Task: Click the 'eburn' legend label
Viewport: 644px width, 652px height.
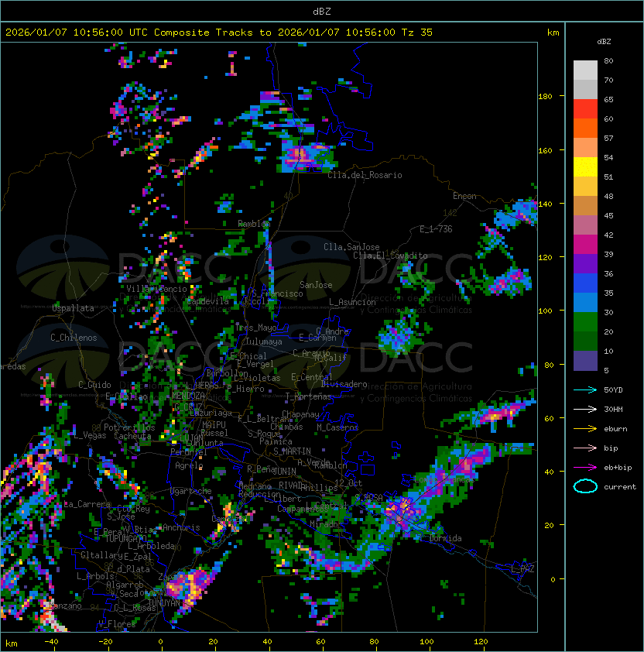Action: (x=615, y=429)
